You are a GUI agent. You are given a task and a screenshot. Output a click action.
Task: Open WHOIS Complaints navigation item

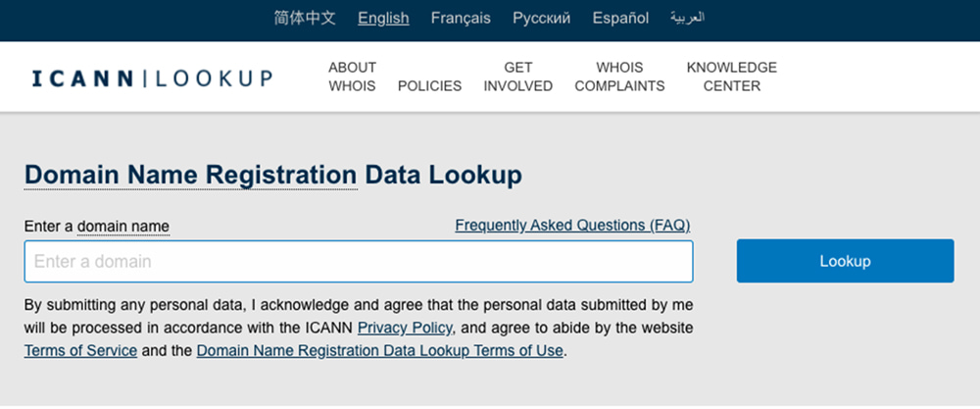pos(619,77)
